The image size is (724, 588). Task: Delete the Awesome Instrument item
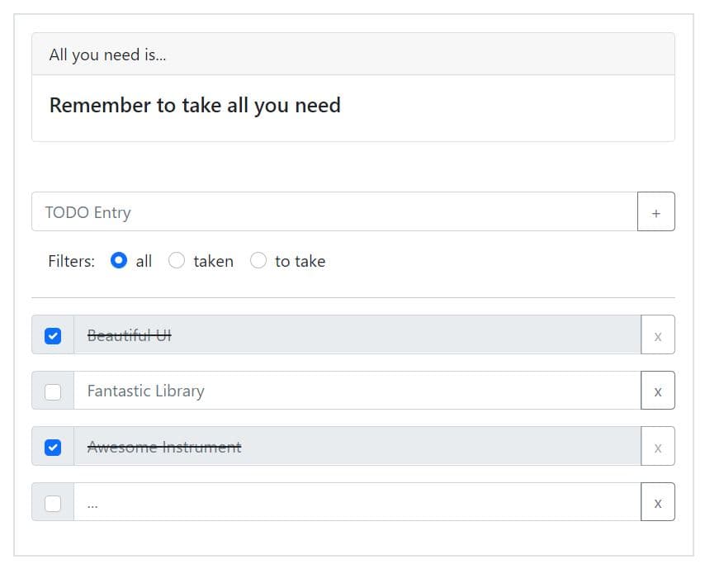pyautogui.click(x=657, y=447)
